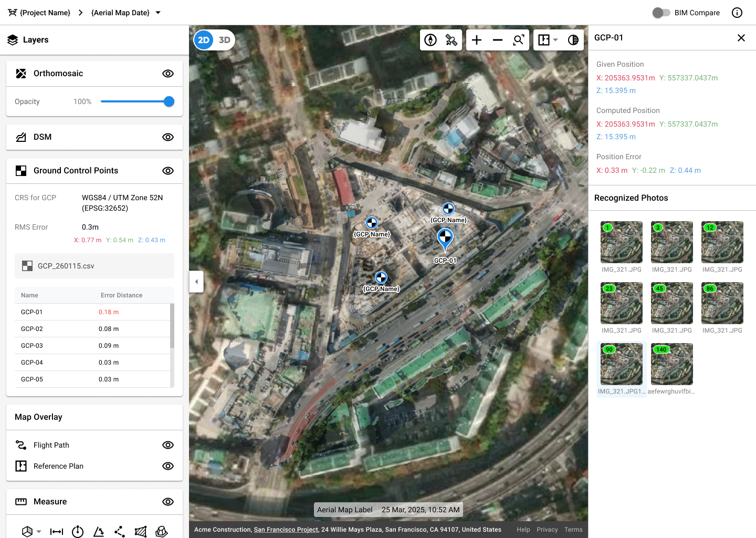The height and width of the screenshot is (538, 756).
Task: Click the DSM elevation icon
Action: [21, 137]
